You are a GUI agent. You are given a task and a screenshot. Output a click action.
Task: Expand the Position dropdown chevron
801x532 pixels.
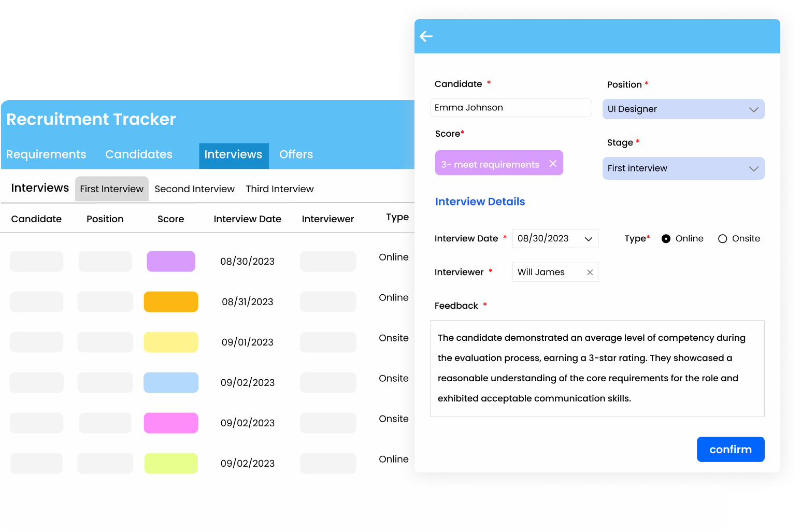753,109
